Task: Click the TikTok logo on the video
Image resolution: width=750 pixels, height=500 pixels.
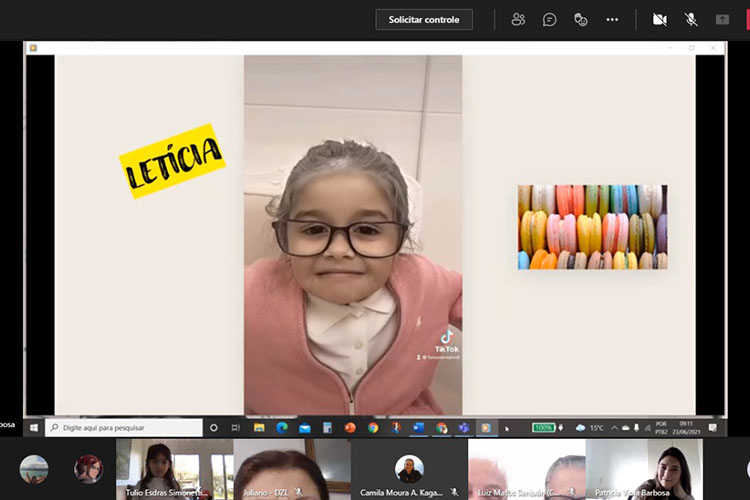Action: pos(446,337)
